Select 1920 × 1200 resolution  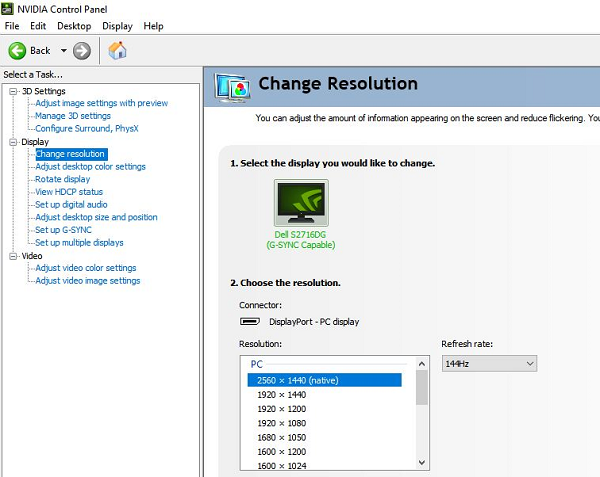click(x=282, y=409)
